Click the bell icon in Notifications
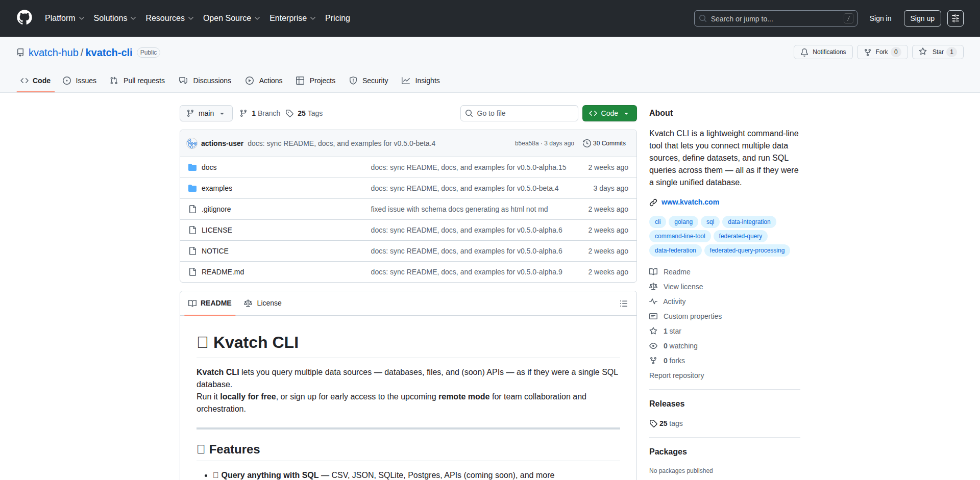This screenshot has height=480, width=980. (804, 52)
